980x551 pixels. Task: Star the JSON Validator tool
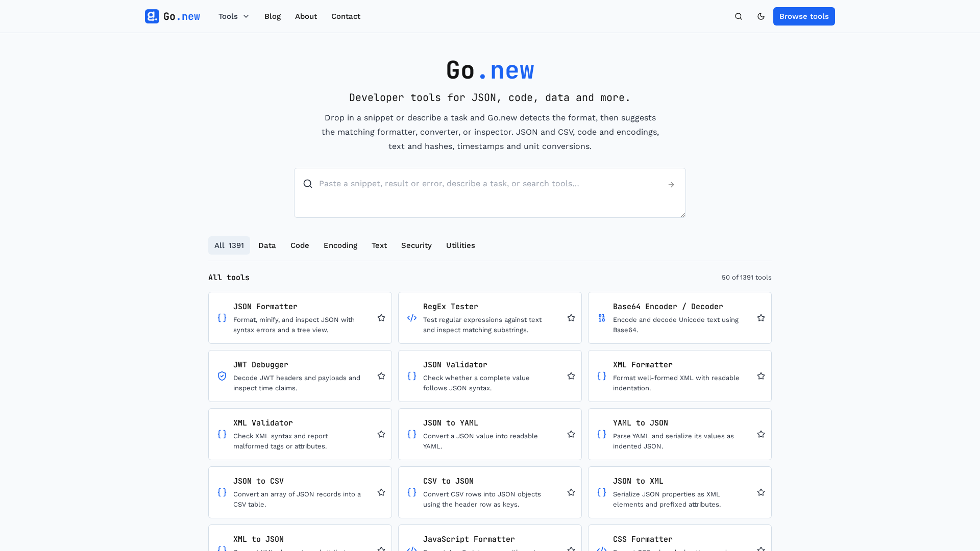pos(571,376)
